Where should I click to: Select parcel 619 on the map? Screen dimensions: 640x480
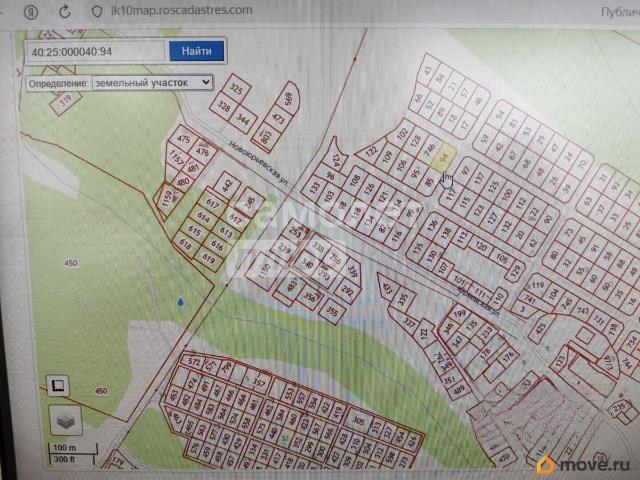(x=209, y=258)
